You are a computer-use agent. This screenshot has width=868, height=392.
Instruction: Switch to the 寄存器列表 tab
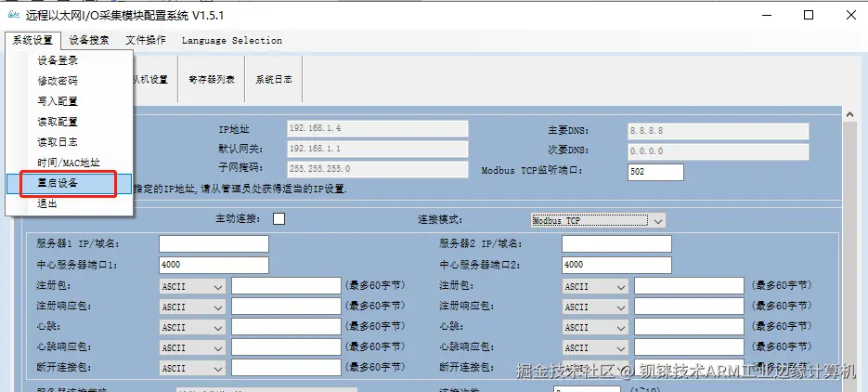(212, 79)
